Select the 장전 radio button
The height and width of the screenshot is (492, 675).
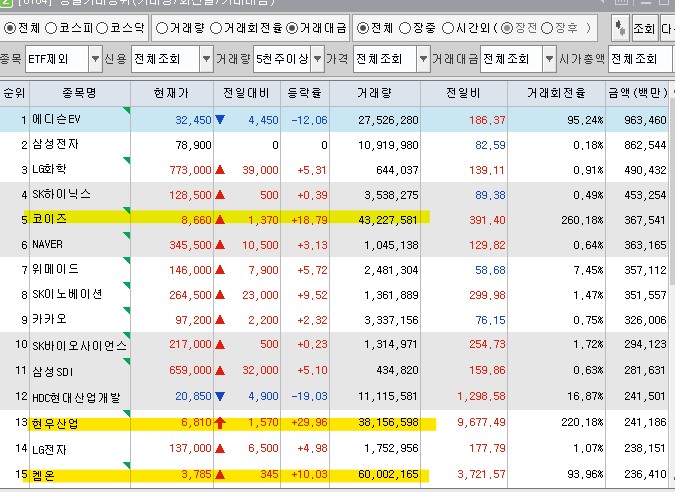point(507,28)
